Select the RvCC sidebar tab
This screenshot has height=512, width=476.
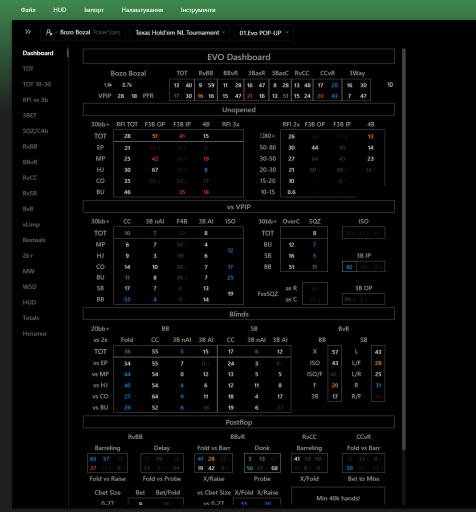pos(30,178)
